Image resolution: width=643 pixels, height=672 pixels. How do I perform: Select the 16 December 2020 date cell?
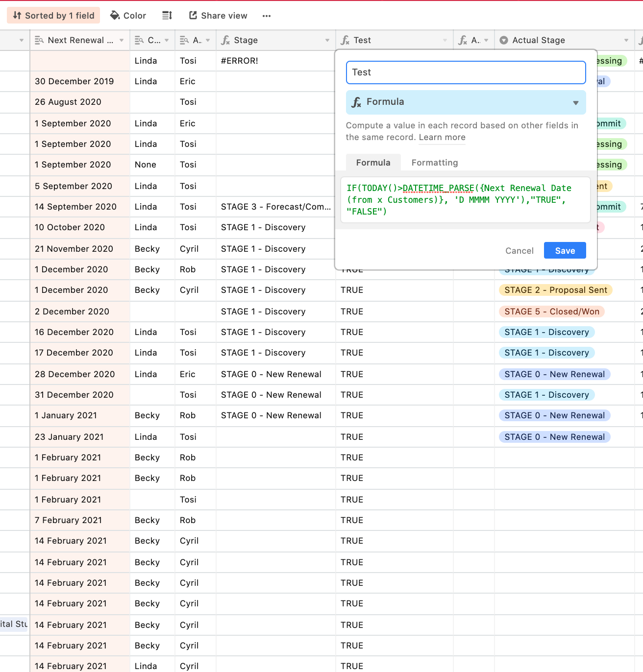pyautogui.click(x=80, y=332)
